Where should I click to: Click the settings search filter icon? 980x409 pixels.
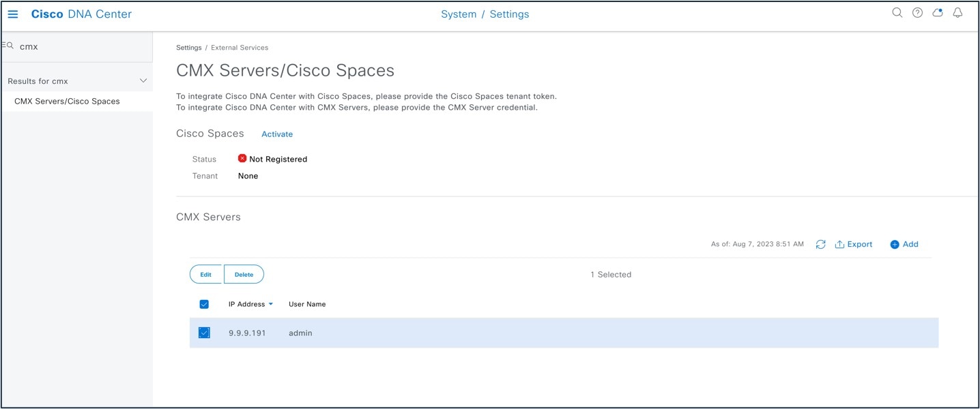pos(8,46)
